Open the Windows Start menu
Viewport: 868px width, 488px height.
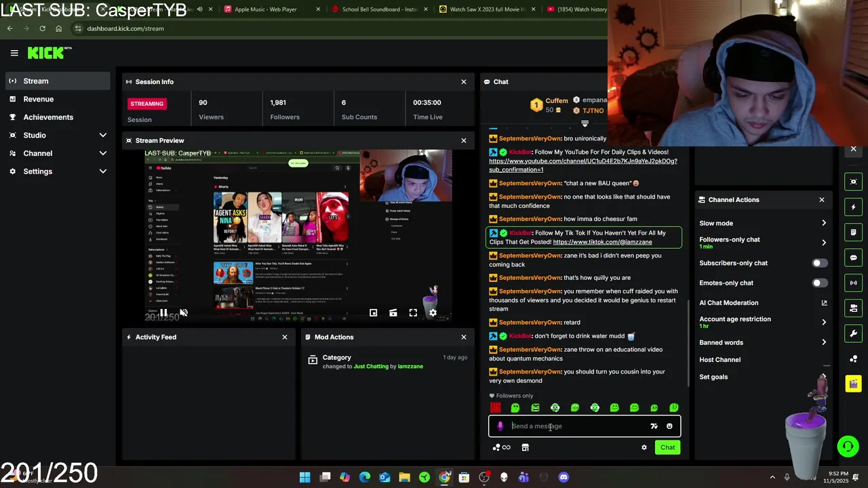coord(305,477)
